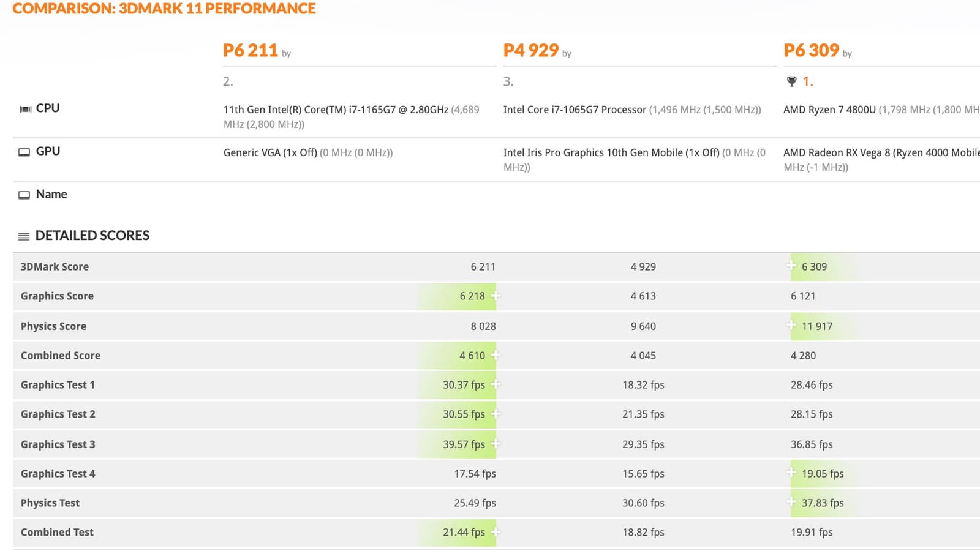The image size is (980, 551).
Task: Click the CPU chip icon
Action: 25,109
